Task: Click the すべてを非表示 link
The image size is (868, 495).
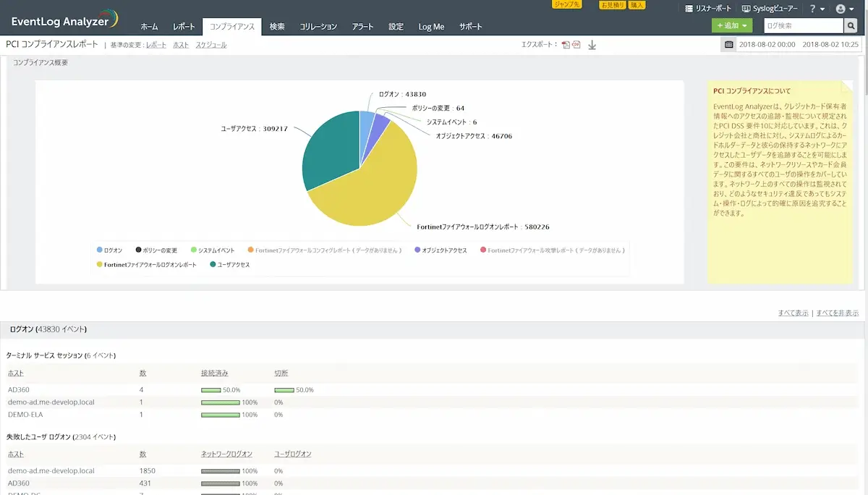Action: [838, 313]
